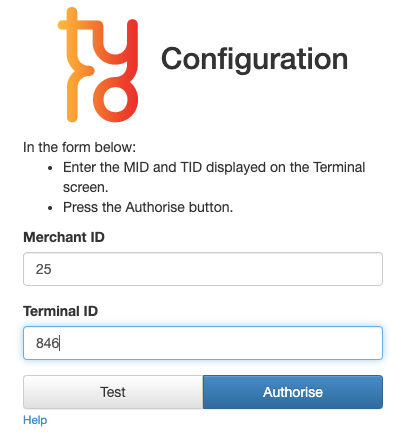410x448 pixels.
Task: Click the word "screen." in the instructions
Action: [x=85, y=188]
